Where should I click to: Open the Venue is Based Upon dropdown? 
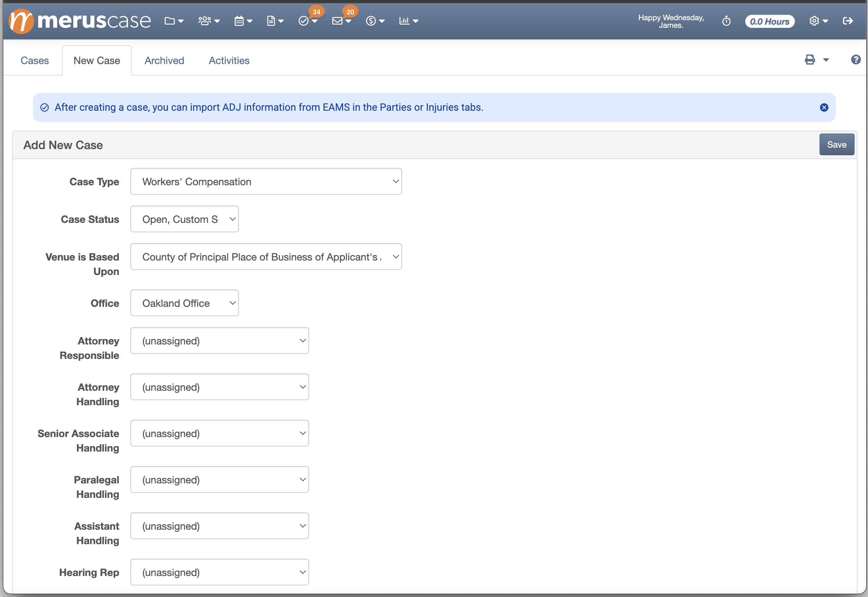point(266,257)
